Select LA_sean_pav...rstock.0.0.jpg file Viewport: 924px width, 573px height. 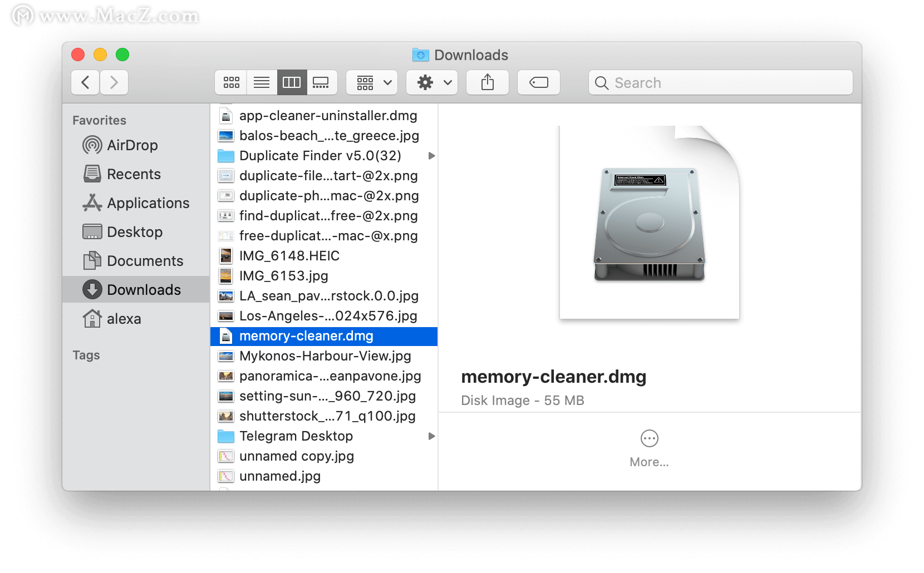pos(324,296)
